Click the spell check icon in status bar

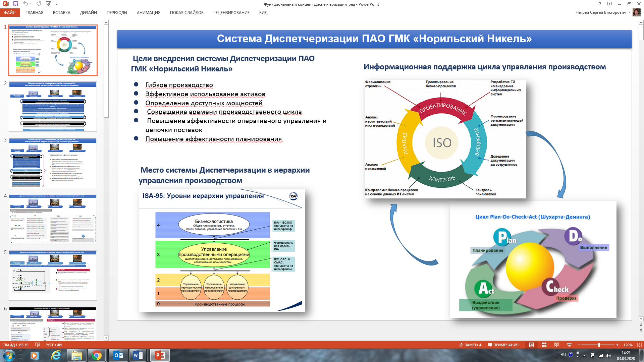[38, 345]
